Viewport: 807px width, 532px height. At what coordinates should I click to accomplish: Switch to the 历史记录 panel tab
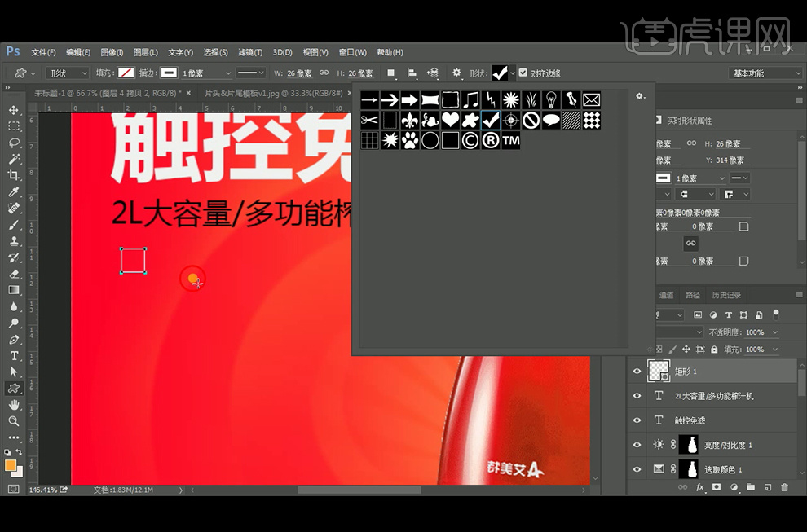tap(726, 295)
